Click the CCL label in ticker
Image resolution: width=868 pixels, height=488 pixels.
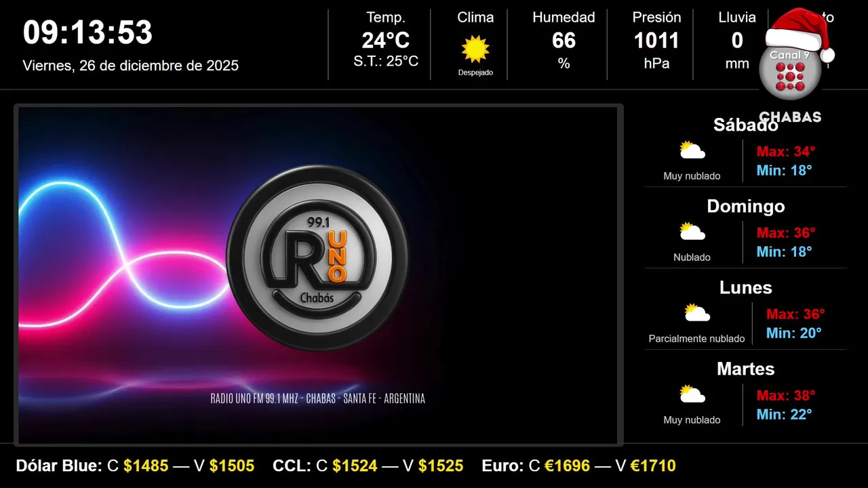tap(292, 466)
